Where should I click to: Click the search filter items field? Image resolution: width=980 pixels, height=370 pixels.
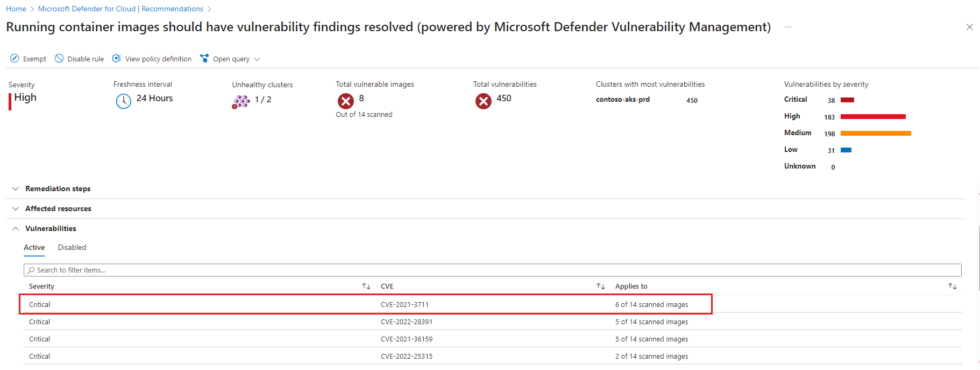[492, 270]
